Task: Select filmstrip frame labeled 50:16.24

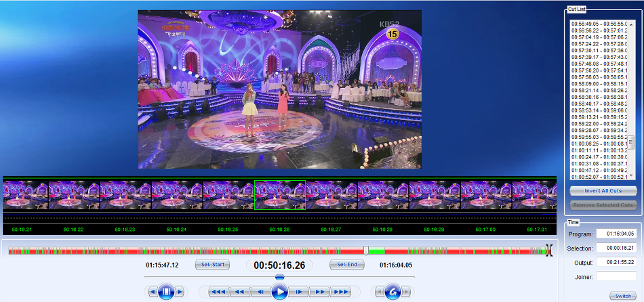Action: [x=177, y=195]
